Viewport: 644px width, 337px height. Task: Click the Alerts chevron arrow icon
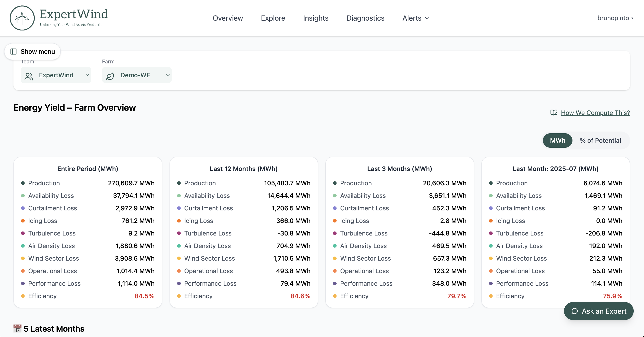pos(427,18)
